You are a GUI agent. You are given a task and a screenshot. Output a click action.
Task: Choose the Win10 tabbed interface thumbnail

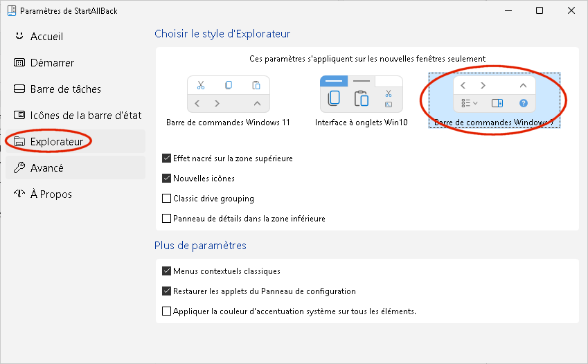pos(361,94)
